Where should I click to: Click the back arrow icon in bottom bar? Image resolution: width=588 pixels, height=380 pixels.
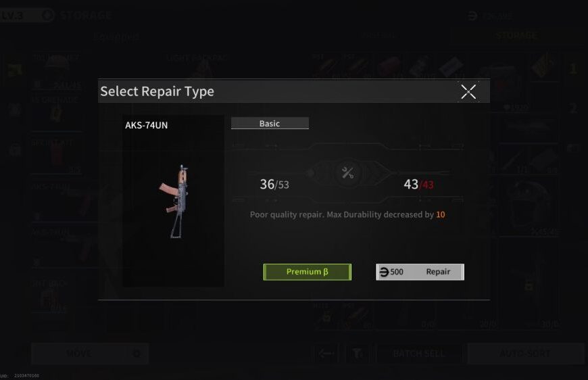pos(326,354)
